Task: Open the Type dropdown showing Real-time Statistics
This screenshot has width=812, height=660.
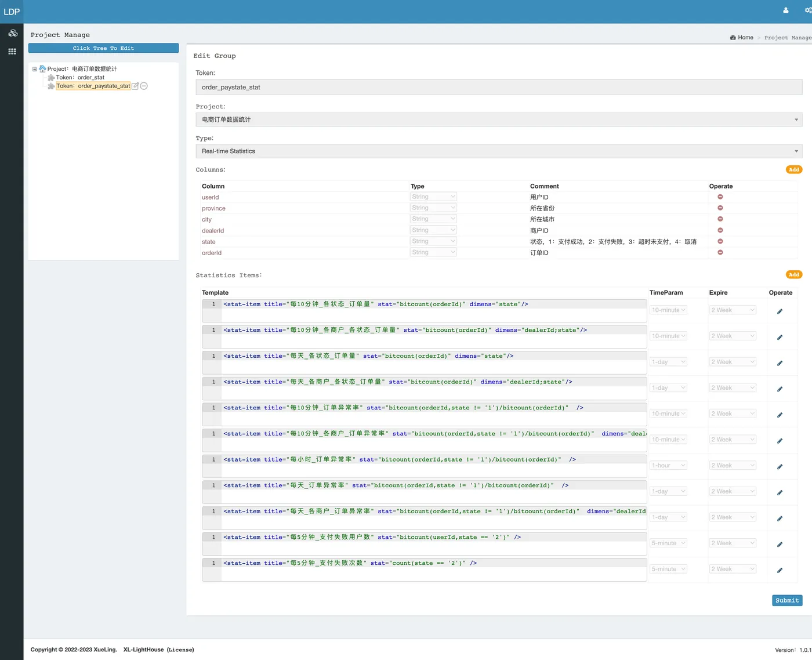Action: click(499, 151)
